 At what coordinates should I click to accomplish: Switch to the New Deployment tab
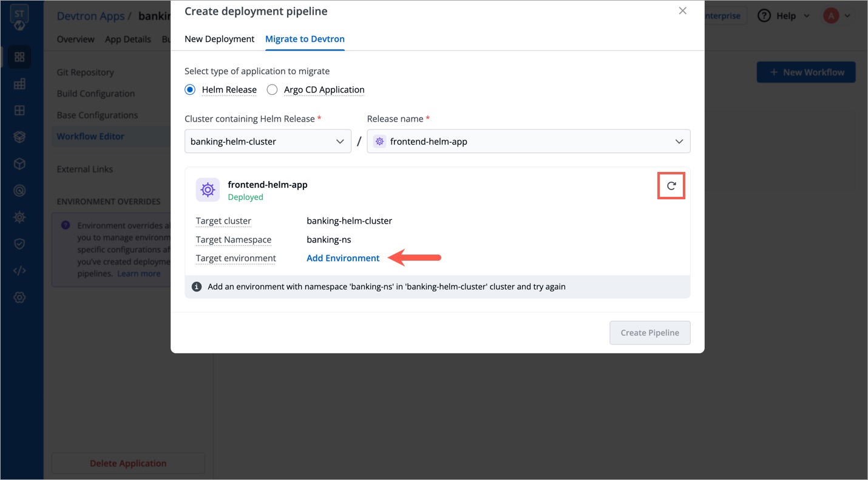point(219,39)
